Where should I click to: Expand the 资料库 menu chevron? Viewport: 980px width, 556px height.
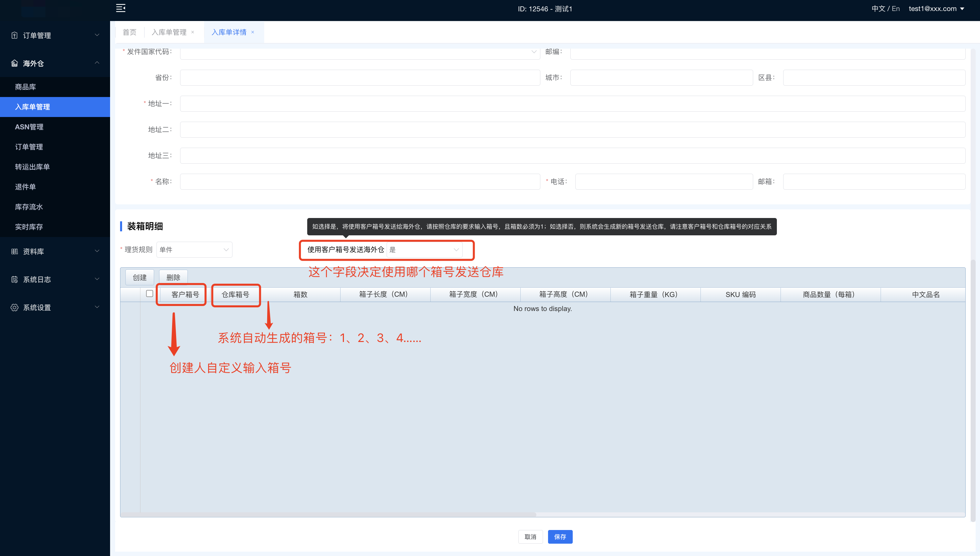[x=97, y=251]
